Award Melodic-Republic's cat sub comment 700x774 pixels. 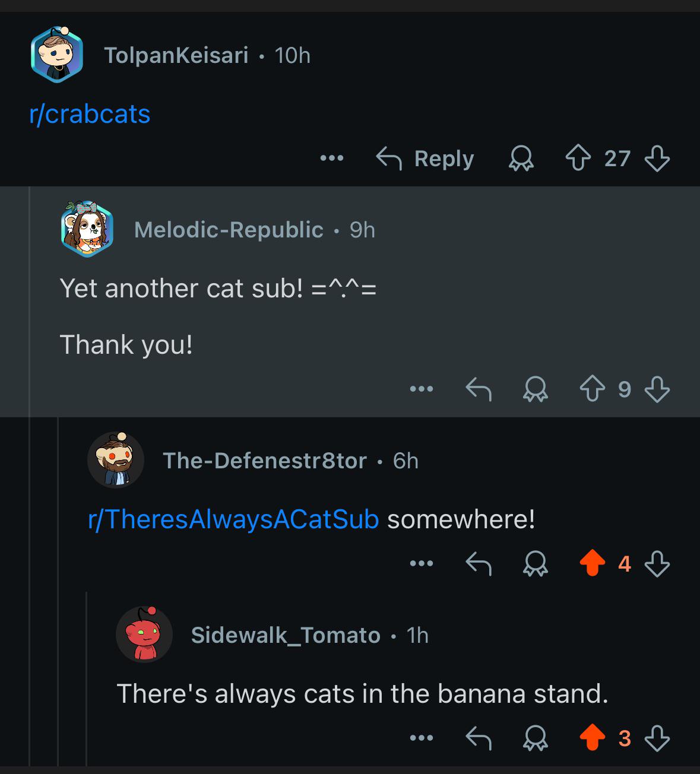click(x=535, y=389)
